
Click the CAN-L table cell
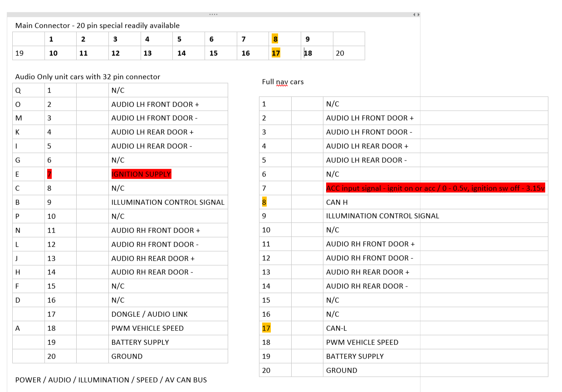[336, 328]
